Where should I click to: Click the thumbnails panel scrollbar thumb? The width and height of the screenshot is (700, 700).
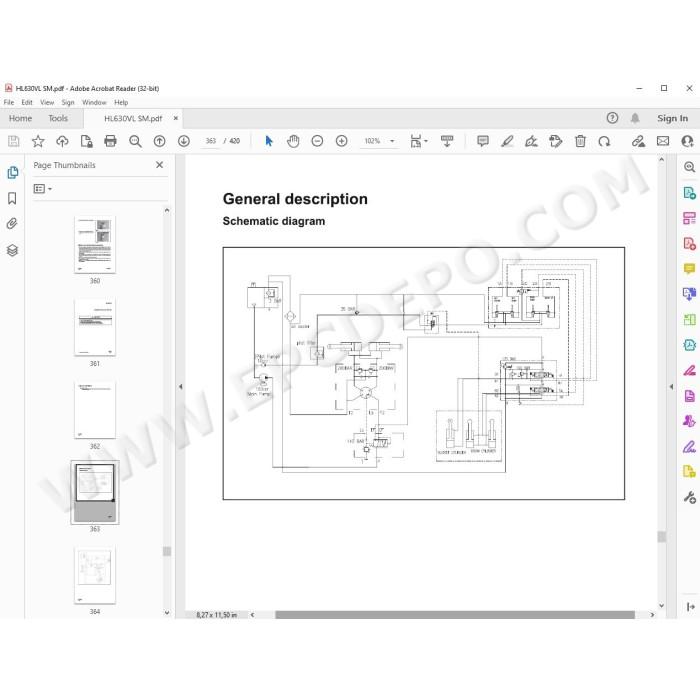(167, 551)
